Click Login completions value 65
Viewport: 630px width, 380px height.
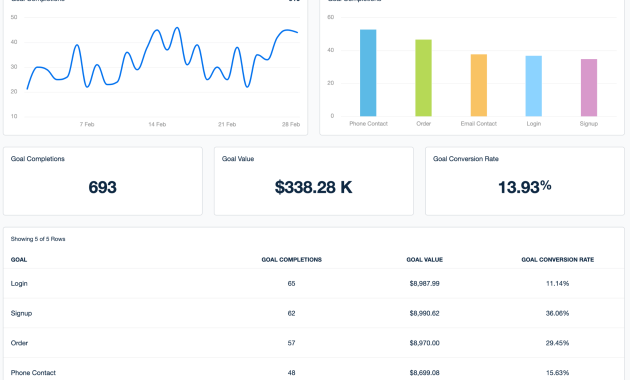click(x=291, y=284)
